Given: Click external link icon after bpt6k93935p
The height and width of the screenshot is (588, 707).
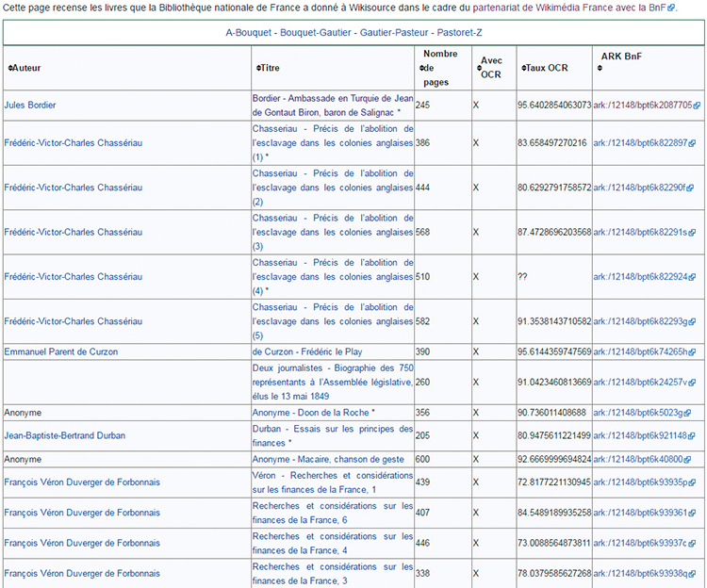Looking at the screenshot, I should [x=692, y=482].
